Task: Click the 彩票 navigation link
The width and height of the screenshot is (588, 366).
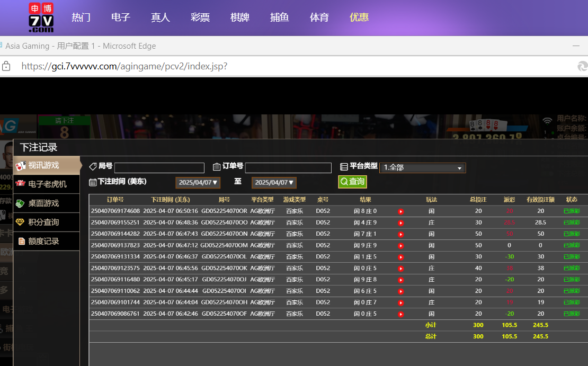Action: point(200,17)
